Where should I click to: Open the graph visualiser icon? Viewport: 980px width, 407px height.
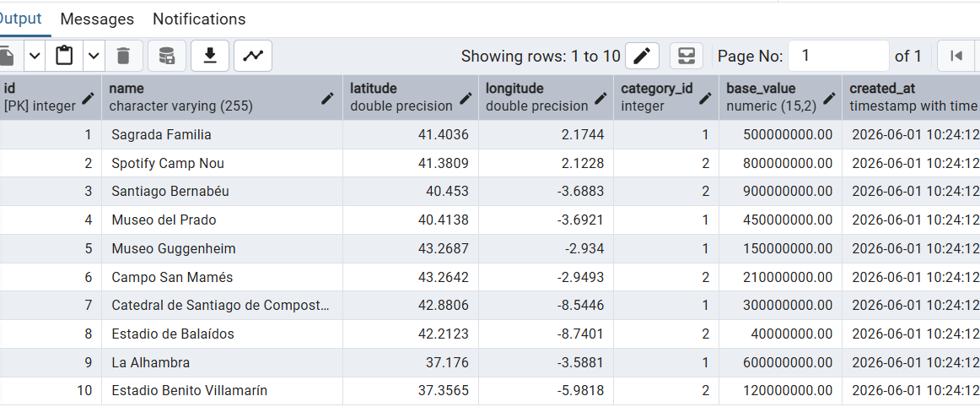click(253, 56)
